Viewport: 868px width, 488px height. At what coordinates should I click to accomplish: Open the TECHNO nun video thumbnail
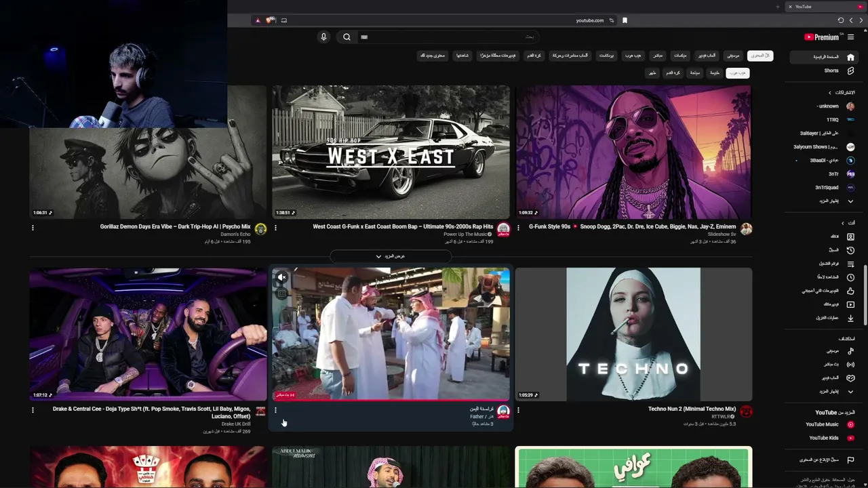click(633, 334)
